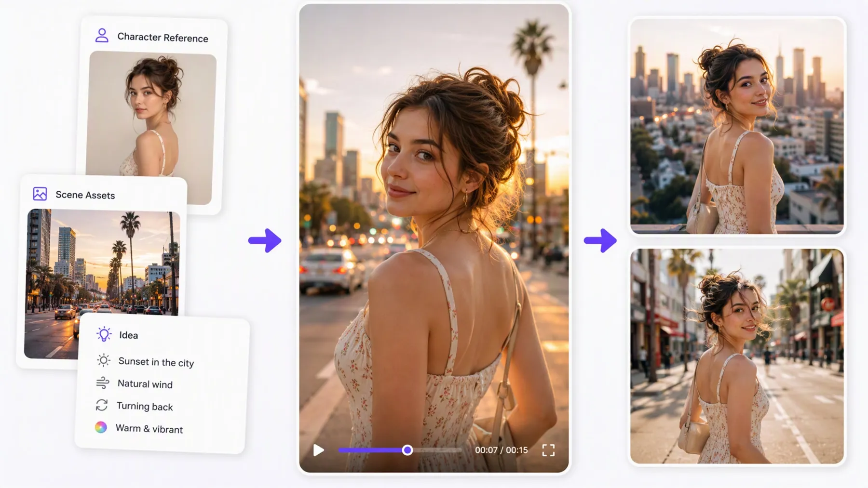The height and width of the screenshot is (488, 868).
Task: Click the Character Reference person icon
Action: (x=102, y=35)
